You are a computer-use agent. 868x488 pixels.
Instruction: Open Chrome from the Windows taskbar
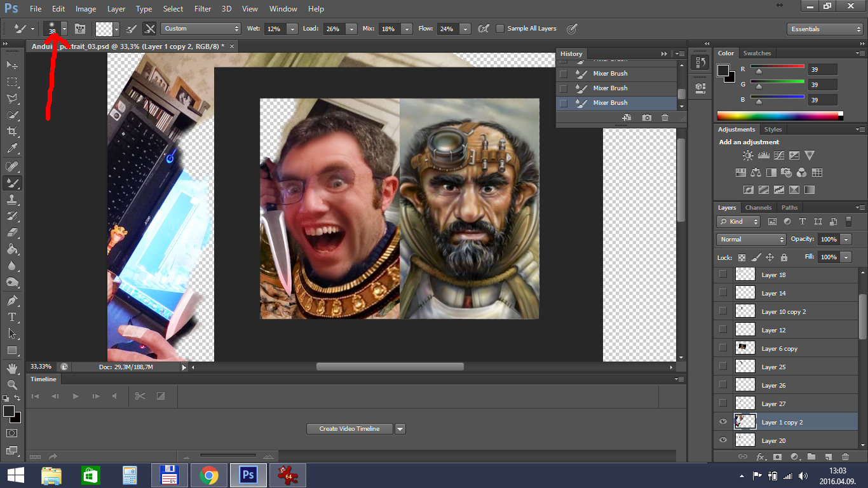[208, 475]
